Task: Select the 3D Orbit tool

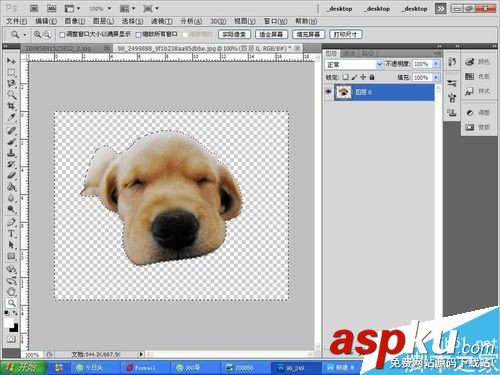Action: pyautogui.click(x=11, y=280)
